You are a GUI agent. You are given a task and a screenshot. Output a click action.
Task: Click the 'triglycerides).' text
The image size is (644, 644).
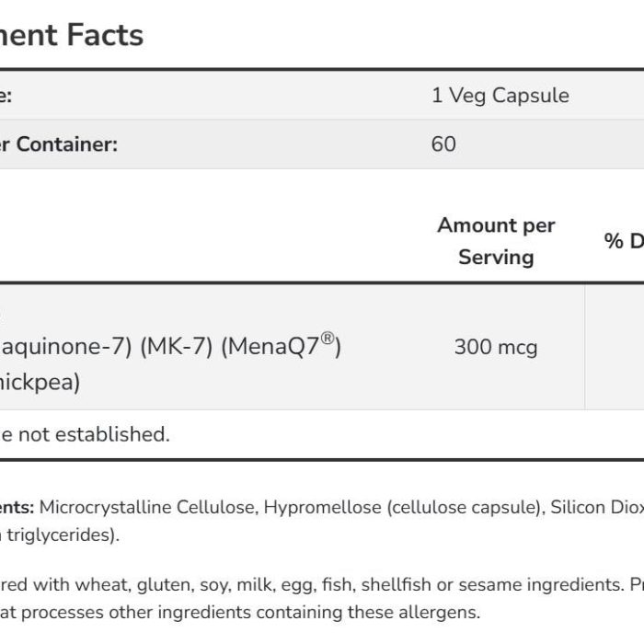[63, 535]
